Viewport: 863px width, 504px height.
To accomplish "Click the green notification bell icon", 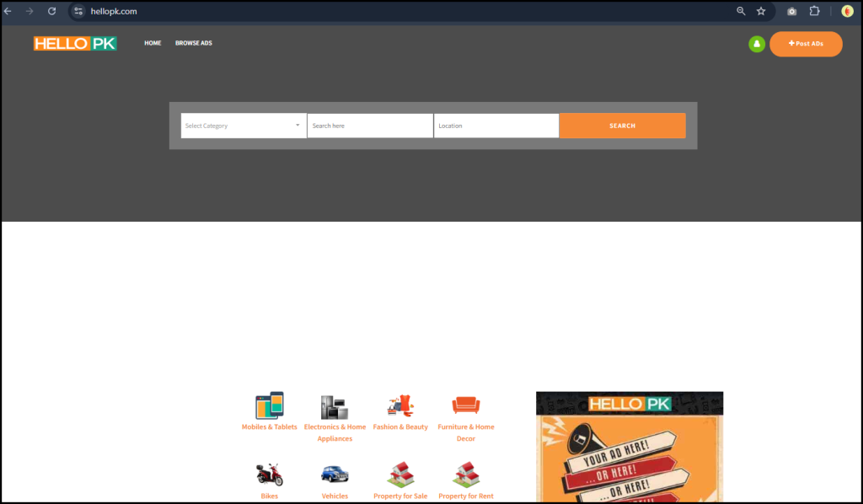I will (x=756, y=43).
